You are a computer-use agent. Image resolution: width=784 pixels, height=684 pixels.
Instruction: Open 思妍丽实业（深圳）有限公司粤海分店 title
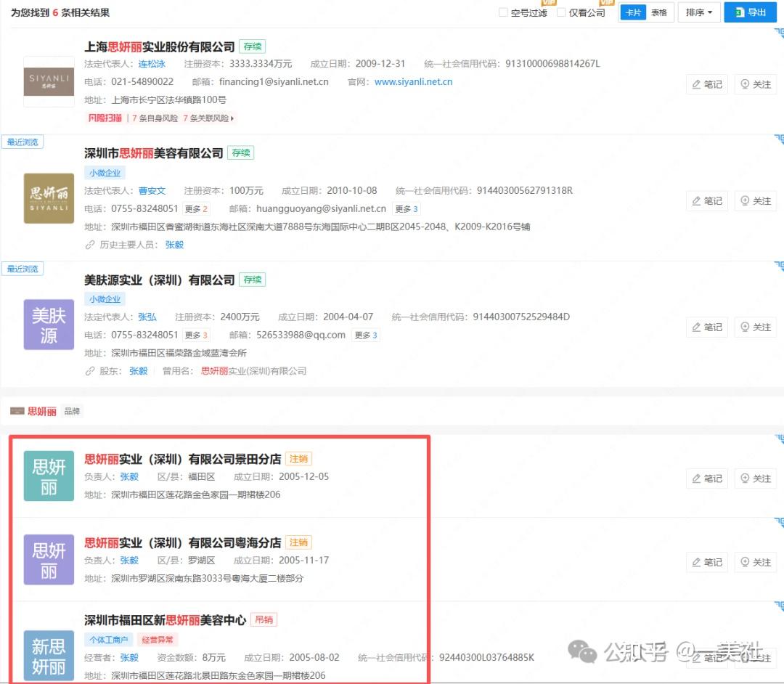pyautogui.click(x=182, y=542)
